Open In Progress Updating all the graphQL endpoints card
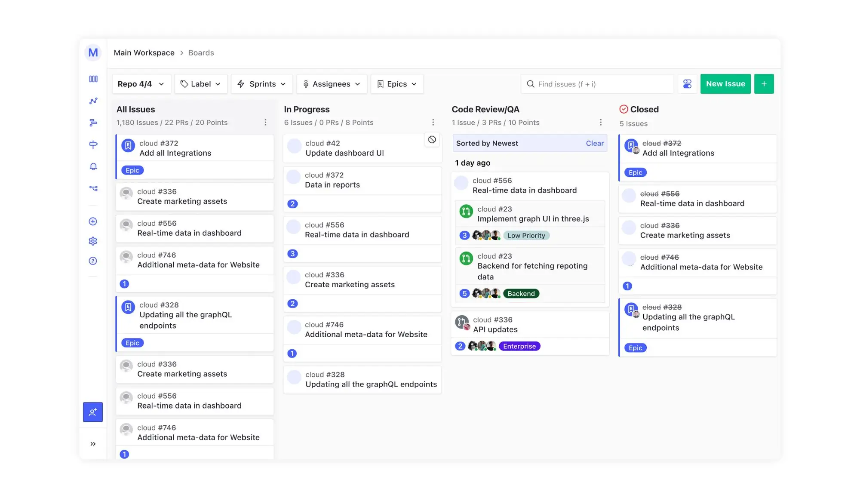 [362, 380]
